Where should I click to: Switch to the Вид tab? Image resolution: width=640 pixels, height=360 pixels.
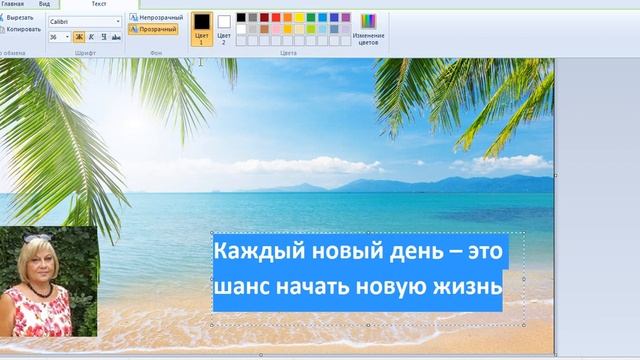click(44, 4)
